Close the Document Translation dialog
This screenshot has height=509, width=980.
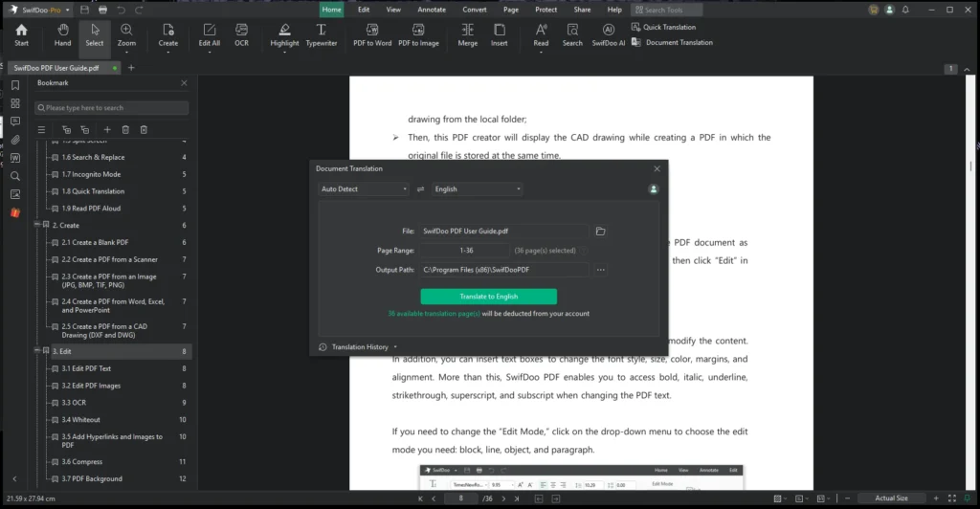[657, 168]
